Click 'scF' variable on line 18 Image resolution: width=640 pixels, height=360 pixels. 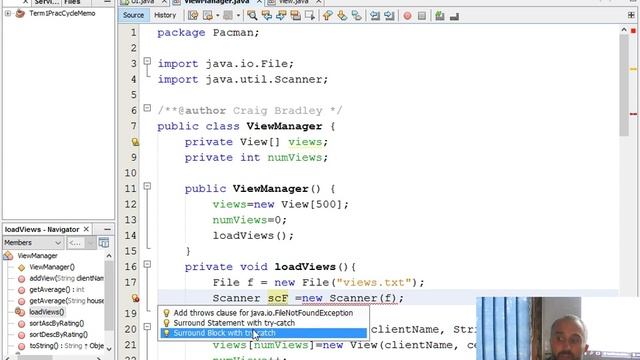(x=278, y=298)
